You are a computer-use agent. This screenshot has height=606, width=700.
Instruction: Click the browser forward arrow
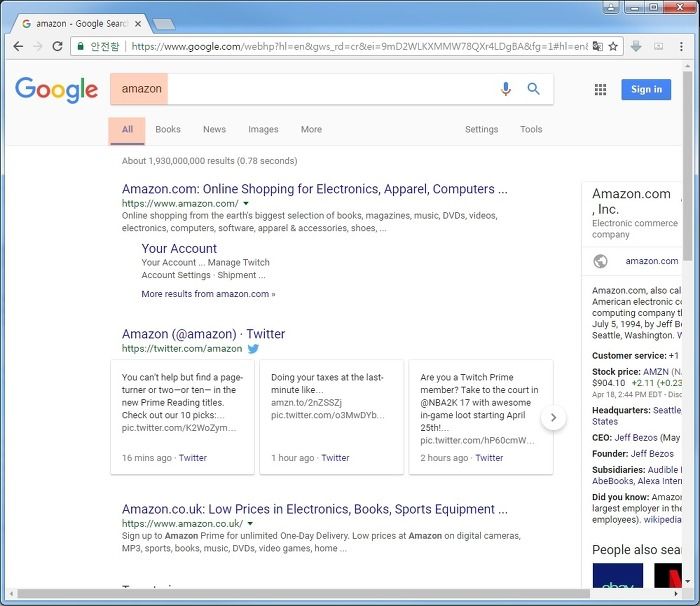[38, 46]
